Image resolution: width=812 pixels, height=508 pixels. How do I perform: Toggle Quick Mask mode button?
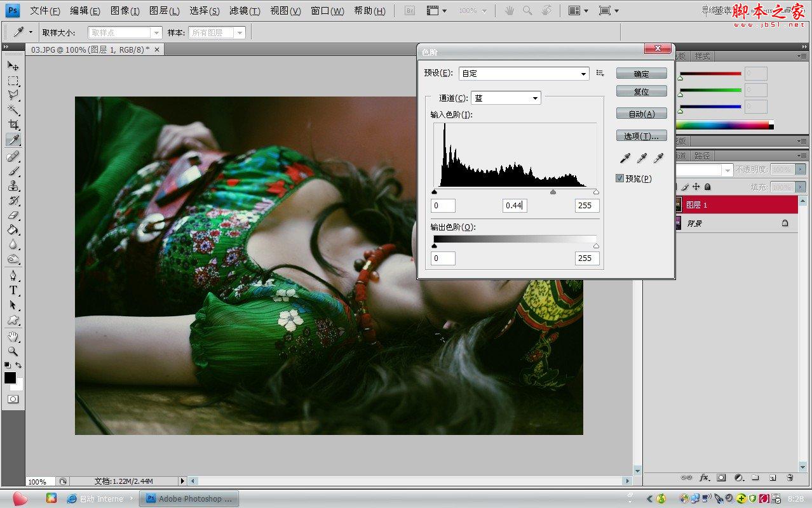point(13,399)
